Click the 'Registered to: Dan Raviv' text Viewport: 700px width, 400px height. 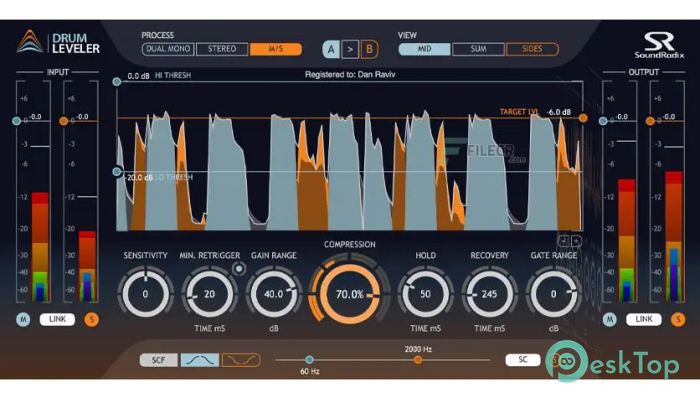(350, 75)
